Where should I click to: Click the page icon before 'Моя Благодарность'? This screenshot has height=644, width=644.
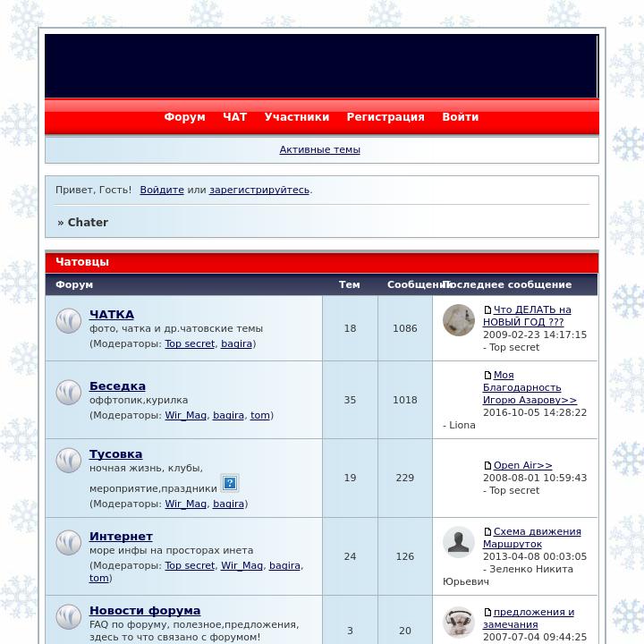click(487, 375)
